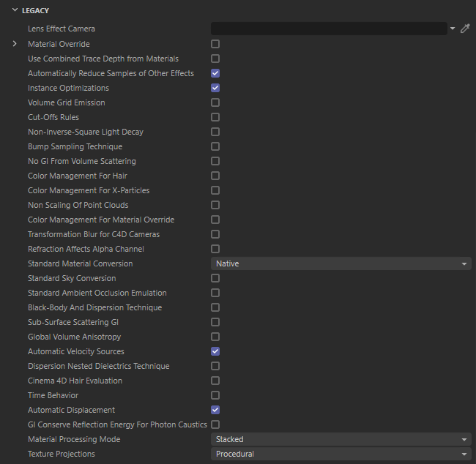The height and width of the screenshot is (464, 476).
Task: Click the eyedropper picker for Lens Effect Camera
Action: (465, 29)
